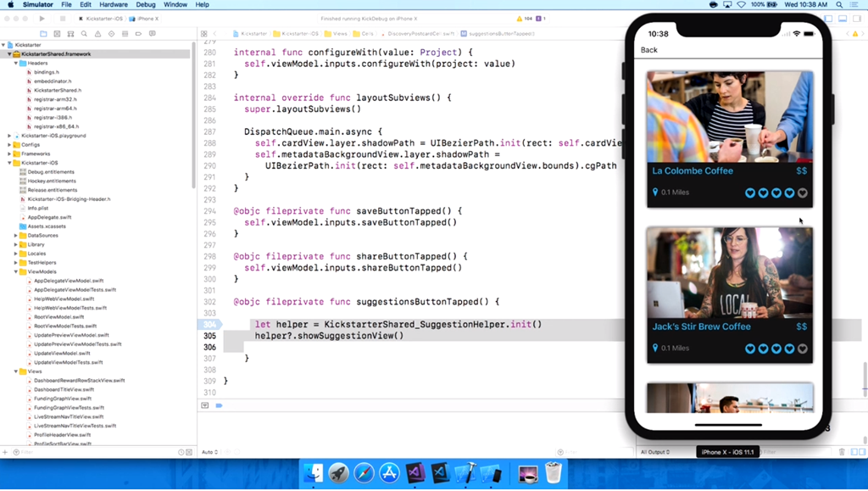Show the Report navigator
The image size is (868, 491).
[153, 34]
